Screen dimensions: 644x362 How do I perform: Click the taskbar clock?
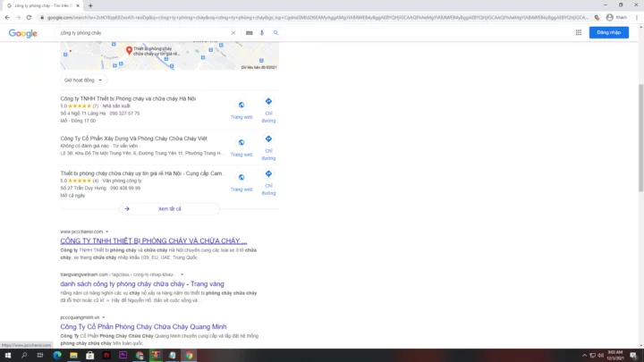coord(615,356)
